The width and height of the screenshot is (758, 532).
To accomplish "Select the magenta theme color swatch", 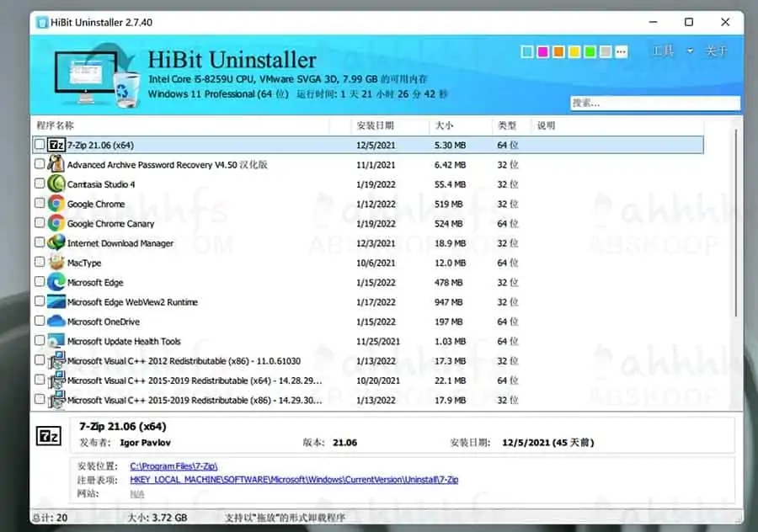I will coord(544,51).
